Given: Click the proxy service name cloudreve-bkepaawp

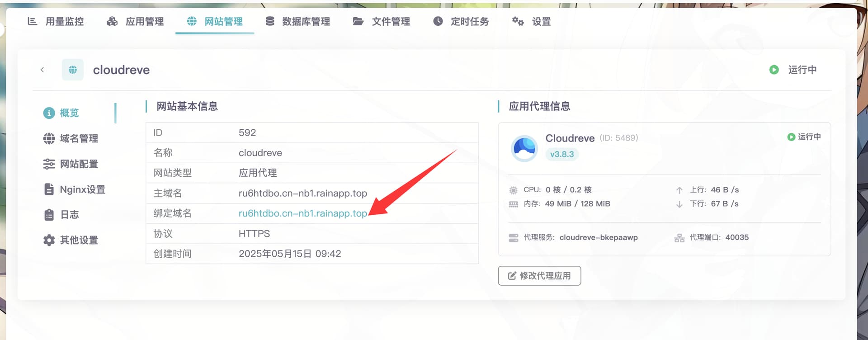Looking at the screenshot, I should (x=599, y=237).
